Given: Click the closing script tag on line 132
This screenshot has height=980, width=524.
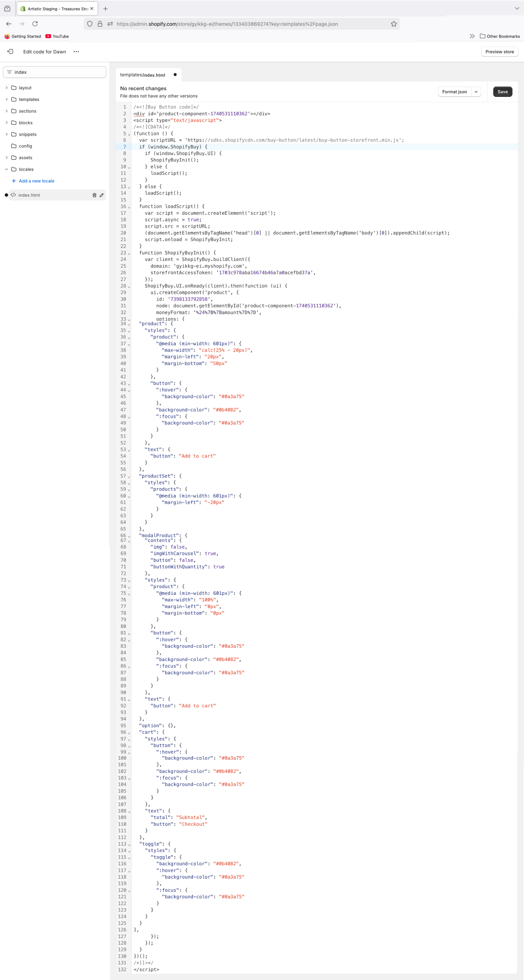Looking at the screenshot, I should [x=146, y=970].
